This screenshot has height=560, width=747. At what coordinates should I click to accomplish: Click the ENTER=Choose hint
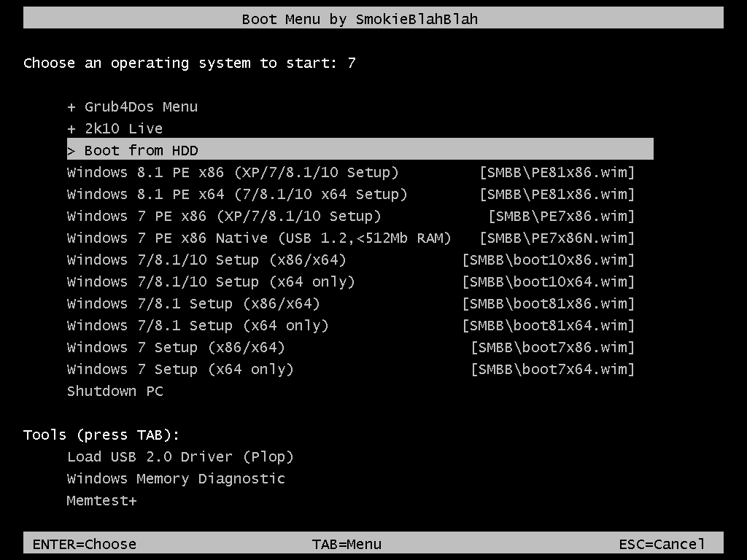(x=85, y=544)
